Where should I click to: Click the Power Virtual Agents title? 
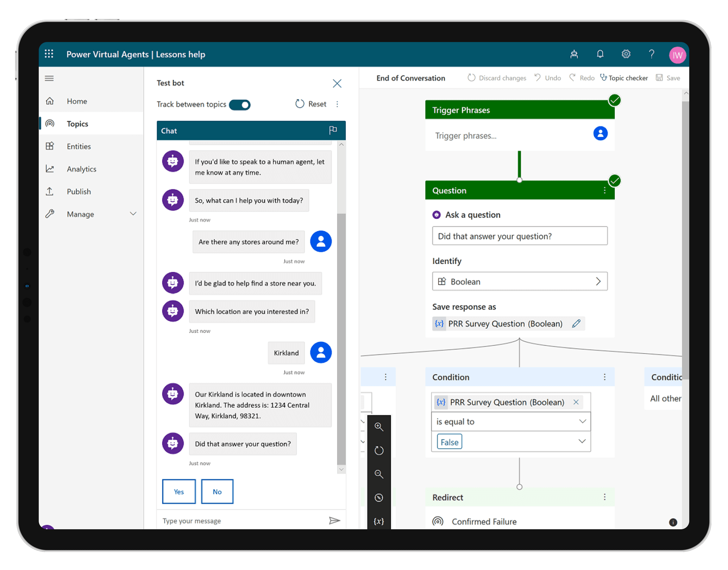pyautogui.click(x=108, y=54)
